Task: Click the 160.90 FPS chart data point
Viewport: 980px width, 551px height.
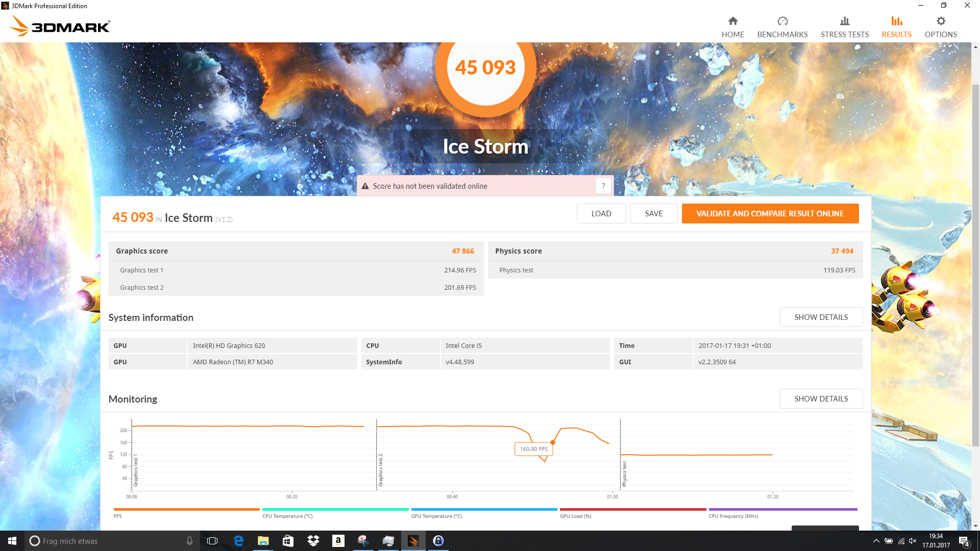Action: [x=552, y=442]
